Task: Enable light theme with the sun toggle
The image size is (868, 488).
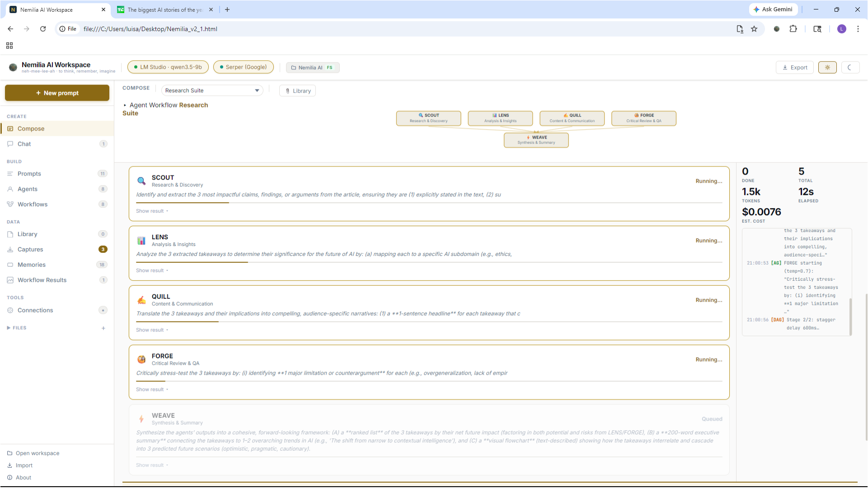Action: click(827, 67)
